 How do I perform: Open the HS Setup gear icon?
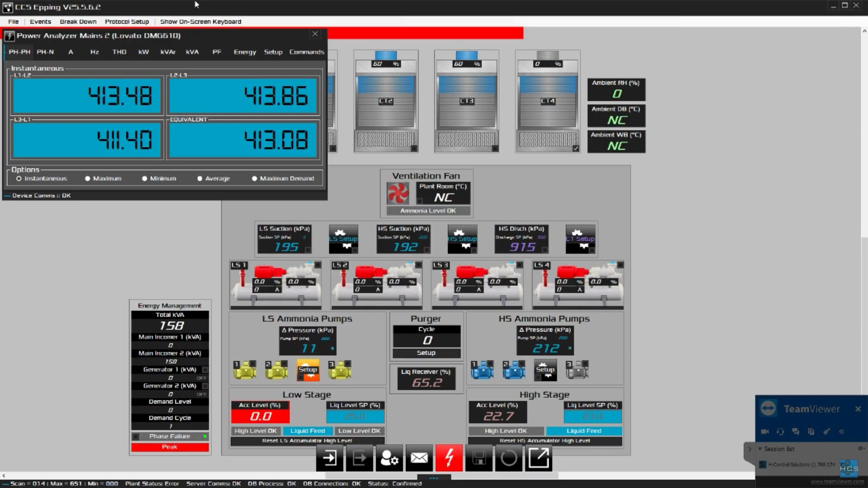coord(462,239)
